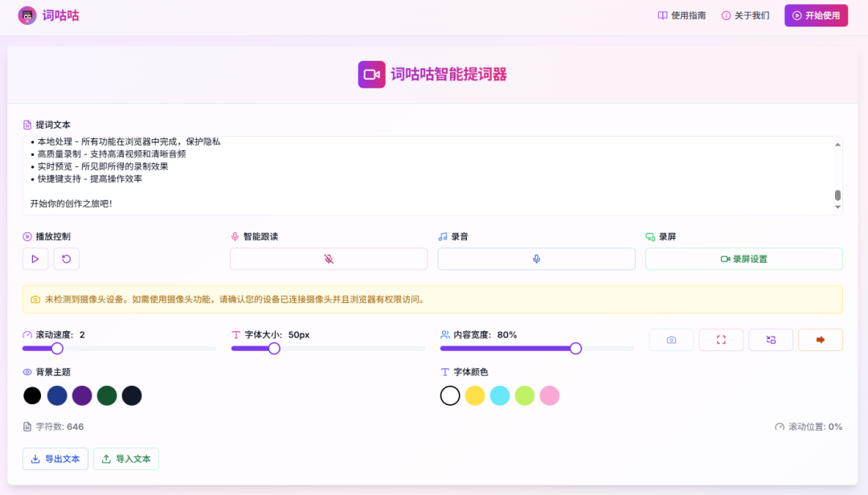Open 使用指南 in the top navigation

[x=682, y=15]
